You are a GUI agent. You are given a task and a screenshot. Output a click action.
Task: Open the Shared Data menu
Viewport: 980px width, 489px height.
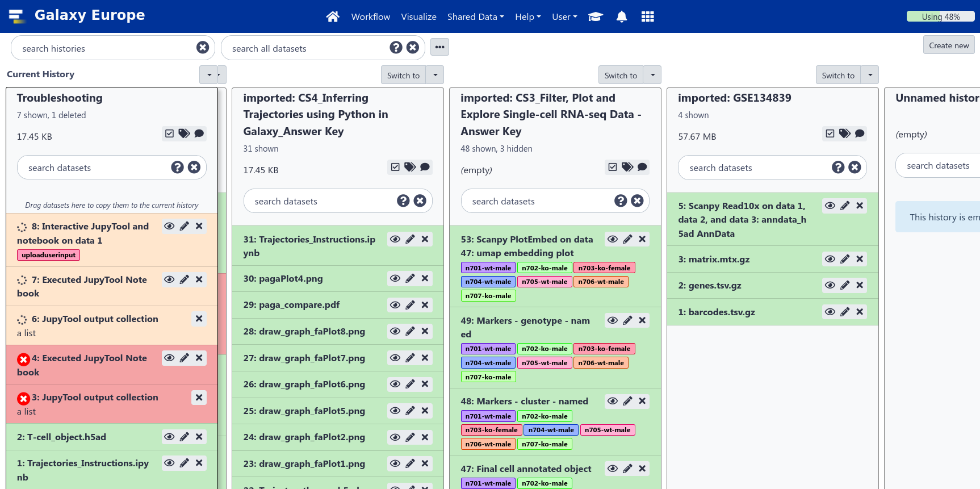click(x=475, y=16)
